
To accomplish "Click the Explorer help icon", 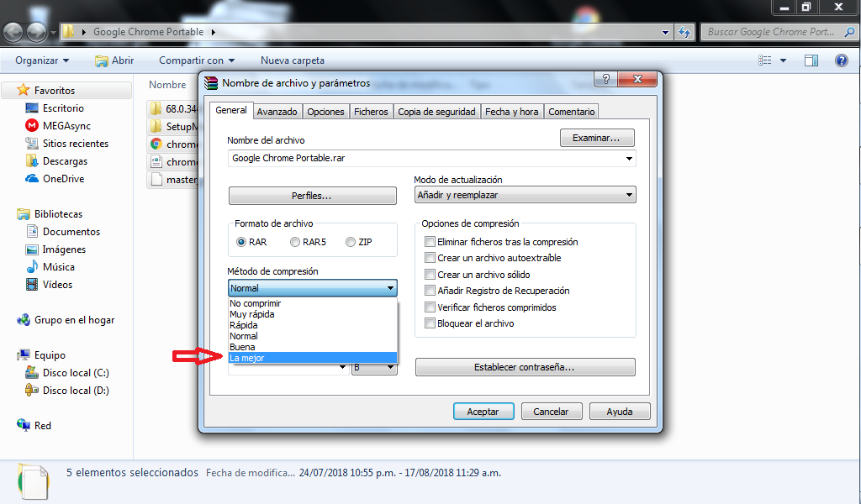I will 841,60.
